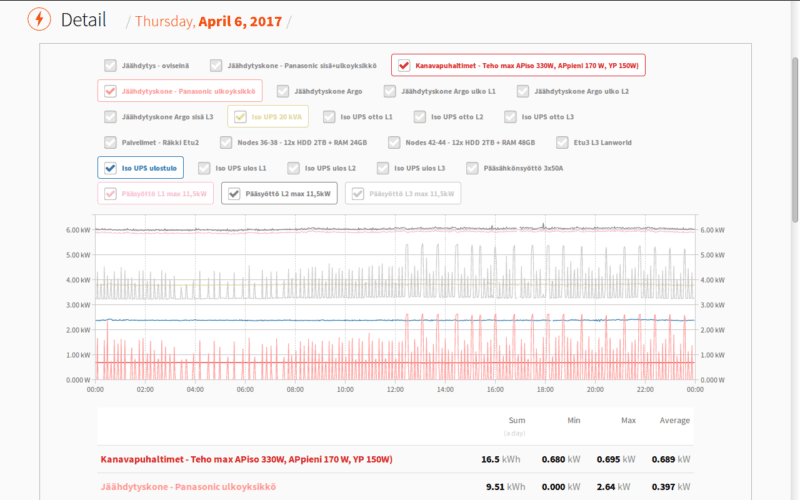Click the Average column header
Image resolution: width=800 pixels, height=500 pixels.
(674, 420)
